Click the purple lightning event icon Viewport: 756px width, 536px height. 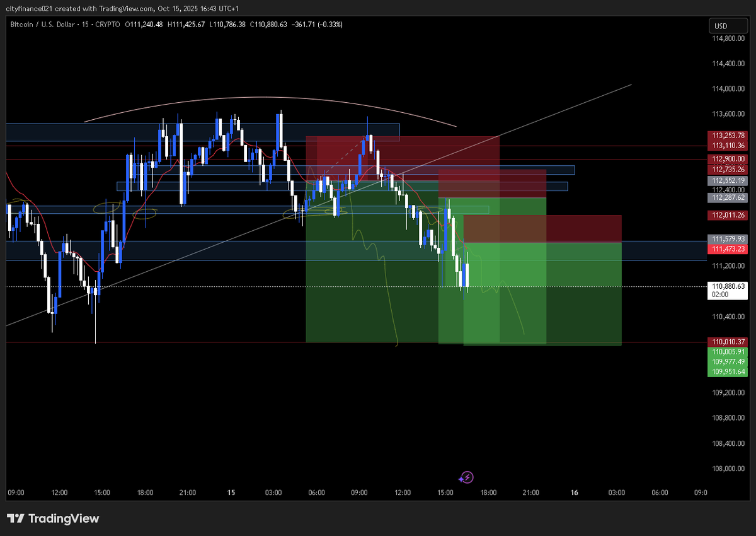(x=467, y=477)
